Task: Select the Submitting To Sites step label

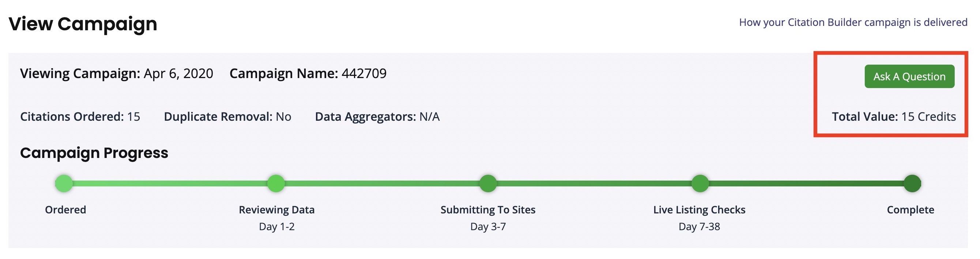Action: point(488,210)
